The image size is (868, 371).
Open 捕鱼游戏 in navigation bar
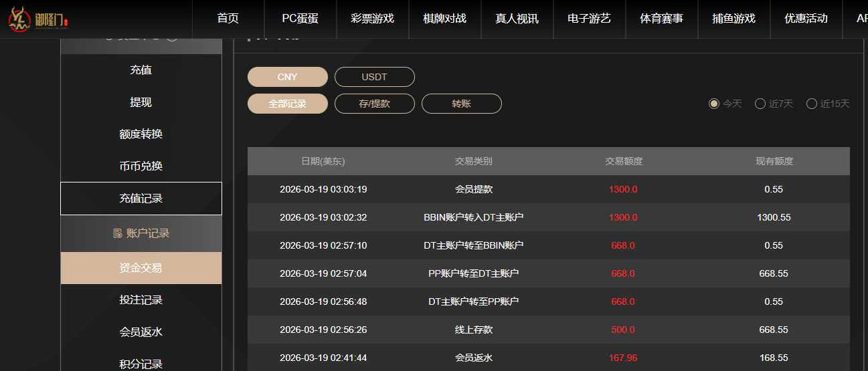pyautogui.click(x=734, y=19)
